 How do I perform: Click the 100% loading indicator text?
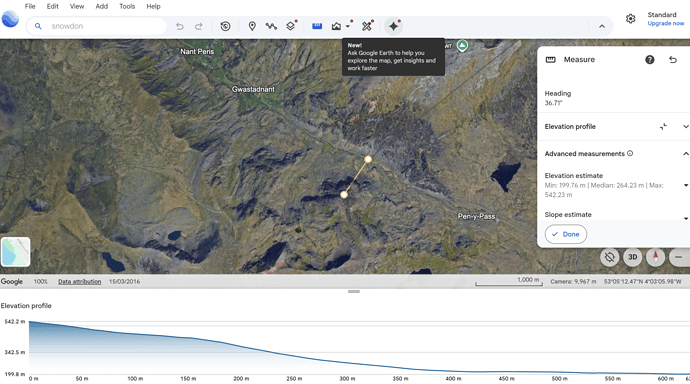pos(40,282)
